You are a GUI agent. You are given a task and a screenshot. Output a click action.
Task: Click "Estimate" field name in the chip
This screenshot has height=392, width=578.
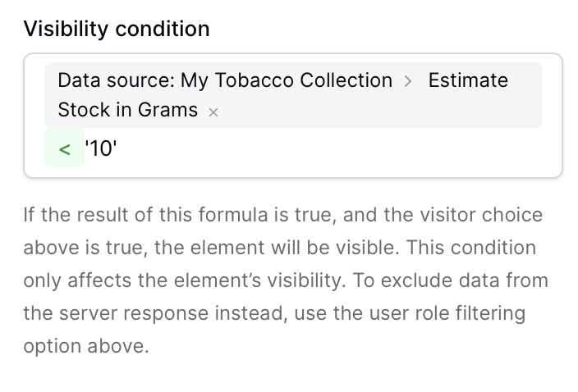pyautogui.click(x=468, y=80)
